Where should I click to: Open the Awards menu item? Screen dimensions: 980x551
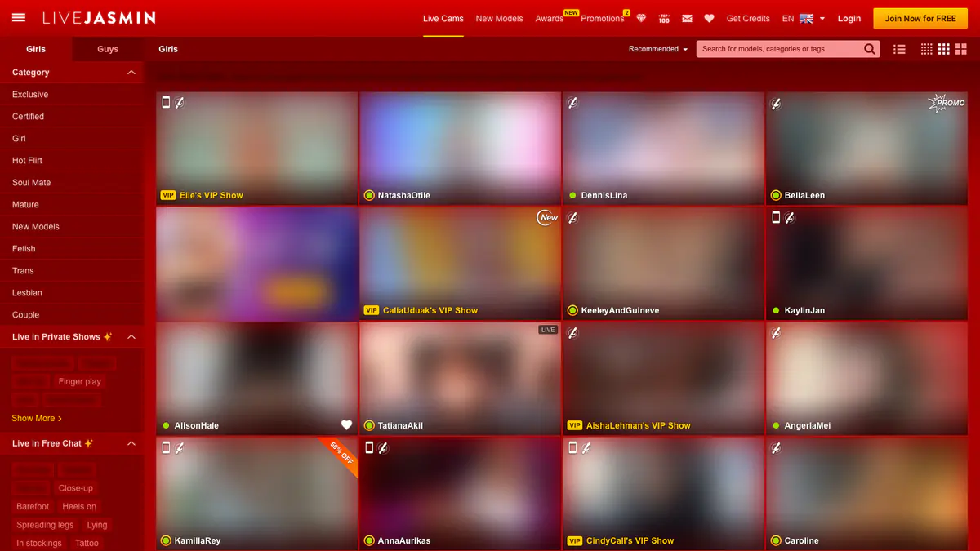[x=550, y=18]
